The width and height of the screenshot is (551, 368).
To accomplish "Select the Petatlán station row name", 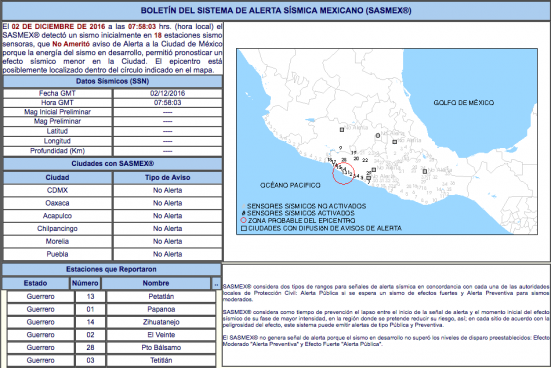I will click(161, 297).
